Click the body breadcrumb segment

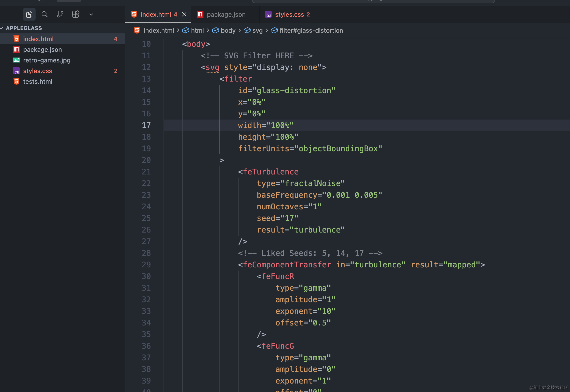tap(228, 30)
